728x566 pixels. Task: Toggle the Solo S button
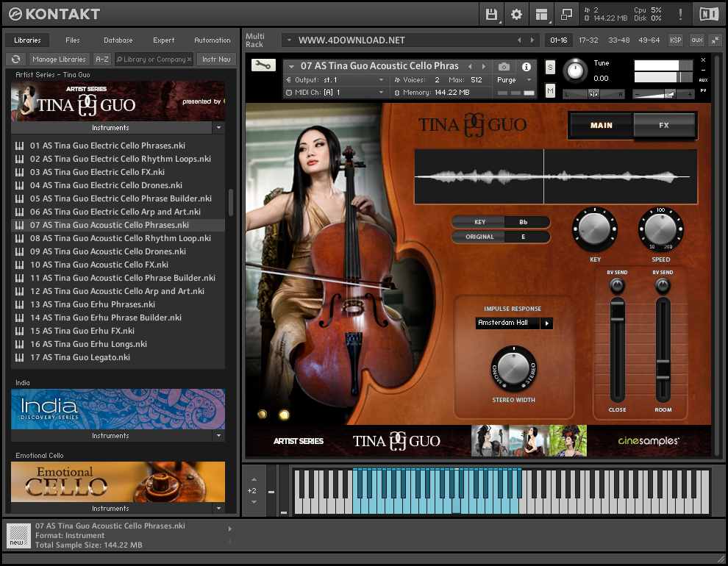click(550, 68)
